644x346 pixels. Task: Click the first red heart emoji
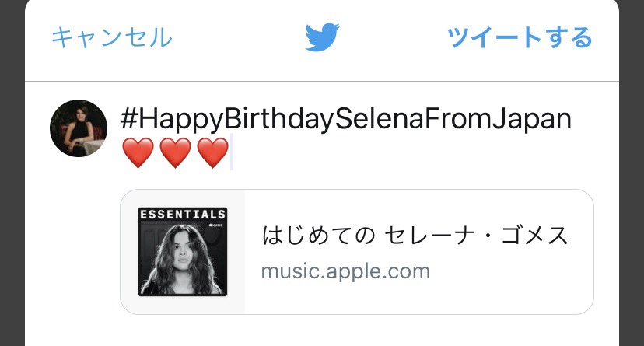point(138,152)
